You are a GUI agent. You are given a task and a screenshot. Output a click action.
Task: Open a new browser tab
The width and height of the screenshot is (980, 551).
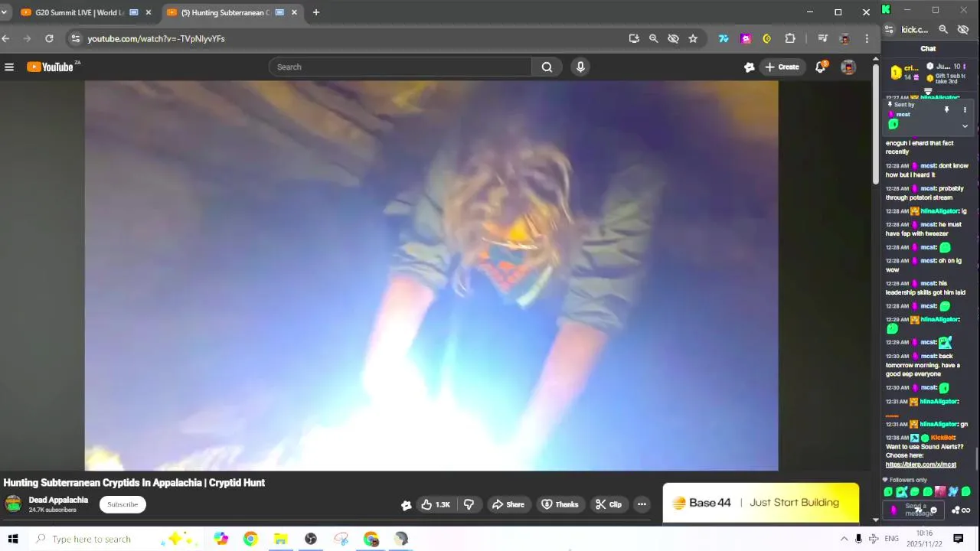coord(316,12)
